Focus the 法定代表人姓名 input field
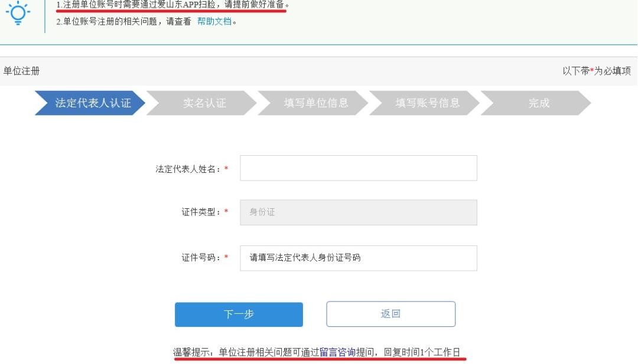 pos(359,168)
